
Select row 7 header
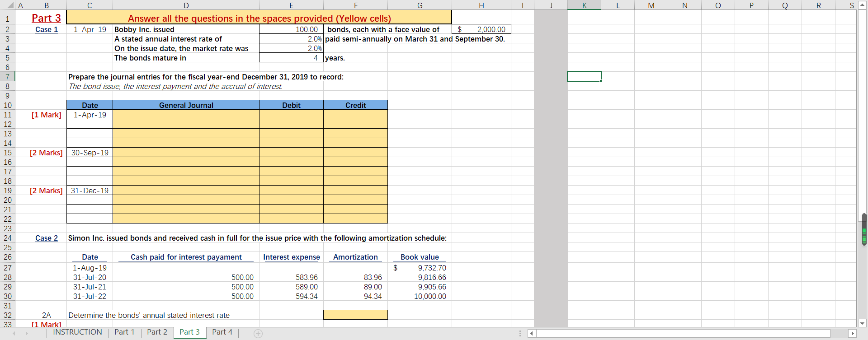click(x=7, y=77)
